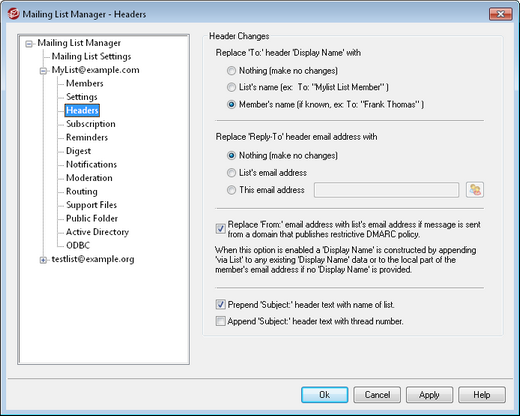This screenshot has width=520, height=416.
Task: Select Nothing option for To header
Action: 231,71
